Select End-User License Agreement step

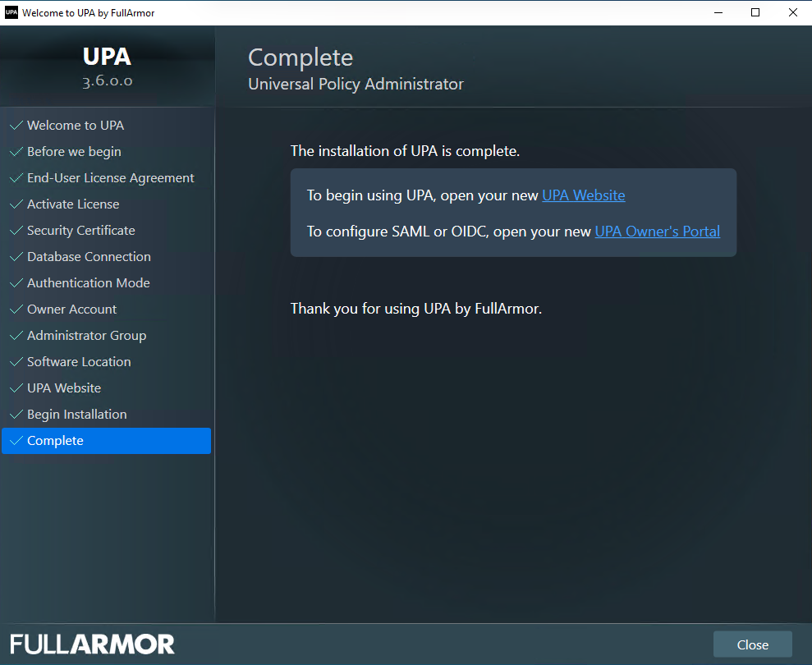coord(110,178)
